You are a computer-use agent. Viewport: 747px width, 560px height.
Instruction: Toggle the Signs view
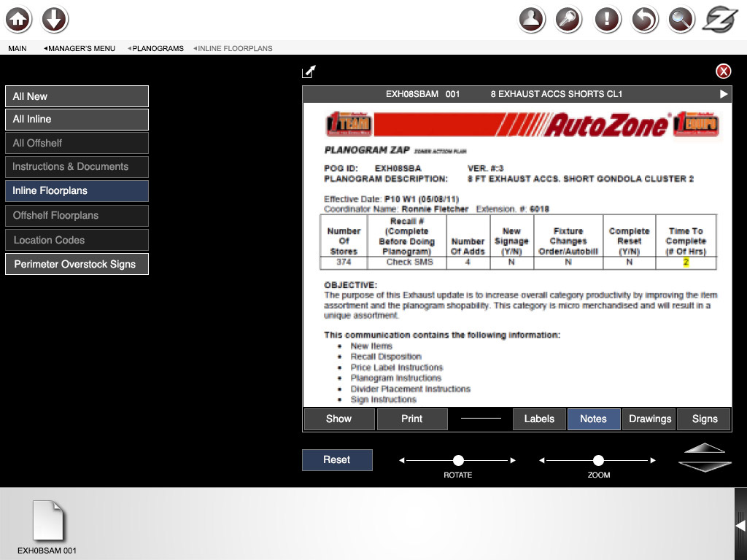[x=705, y=419]
